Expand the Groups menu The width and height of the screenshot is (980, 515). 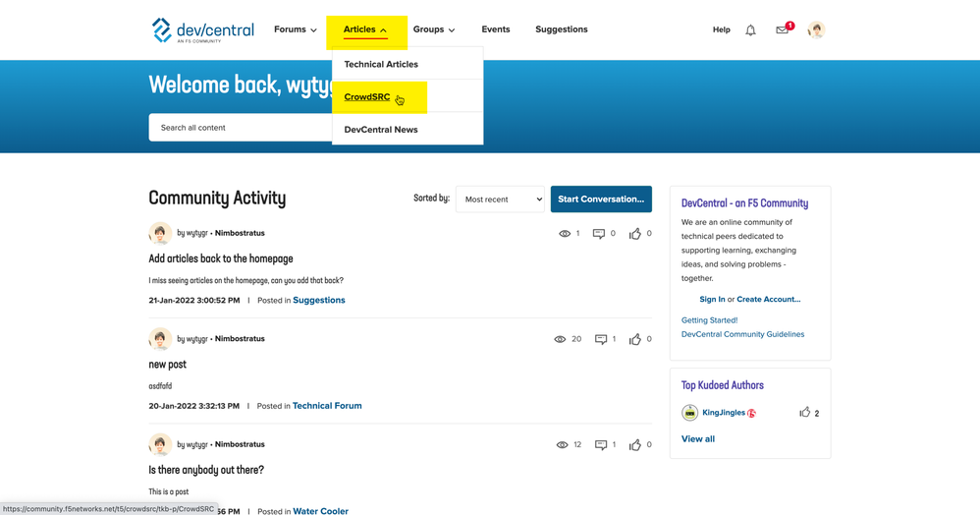[x=434, y=29]
